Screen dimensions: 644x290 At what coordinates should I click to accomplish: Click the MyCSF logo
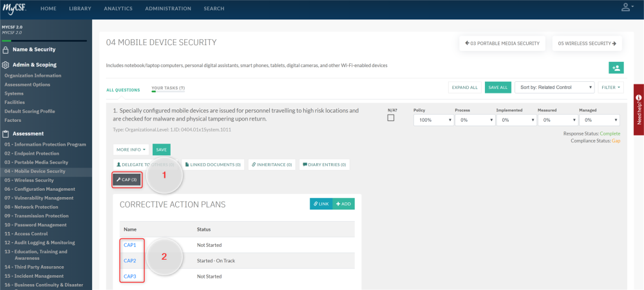[x=14, y=8]
